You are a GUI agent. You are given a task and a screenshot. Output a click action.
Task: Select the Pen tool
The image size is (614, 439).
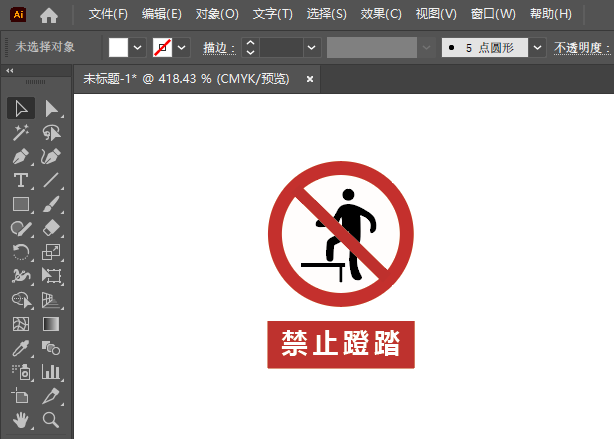click(x=21, y=157)
